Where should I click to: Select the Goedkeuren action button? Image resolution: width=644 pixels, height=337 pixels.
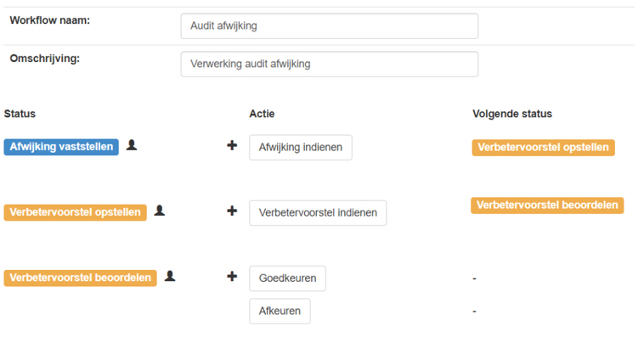click(287, 278)
